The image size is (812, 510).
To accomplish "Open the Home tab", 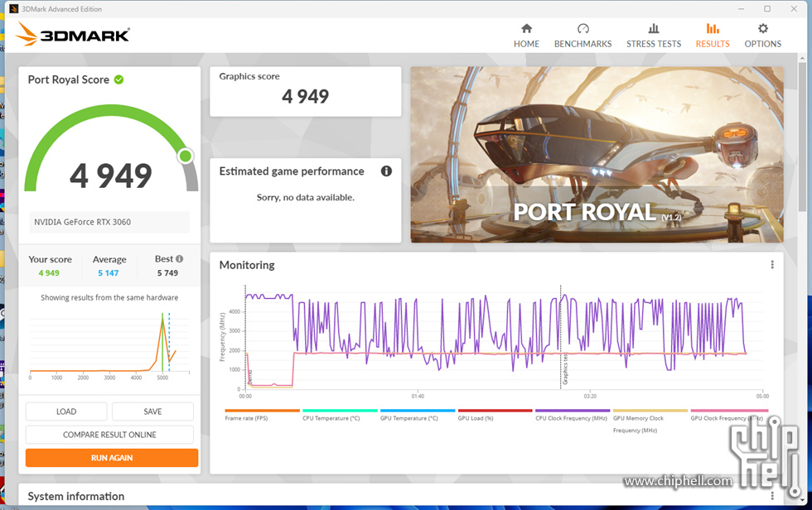I will (526, 36).
